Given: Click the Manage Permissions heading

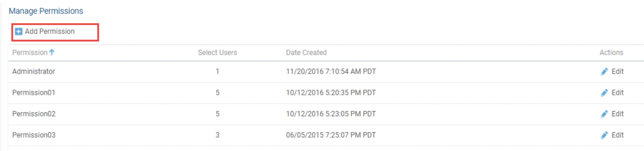Looking at the screenshot, I should 46,11.
